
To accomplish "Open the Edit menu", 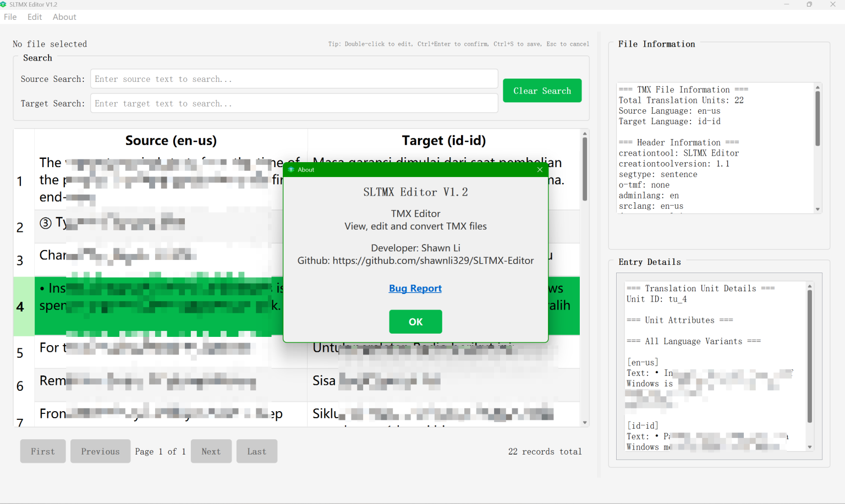I will [34, 17].
